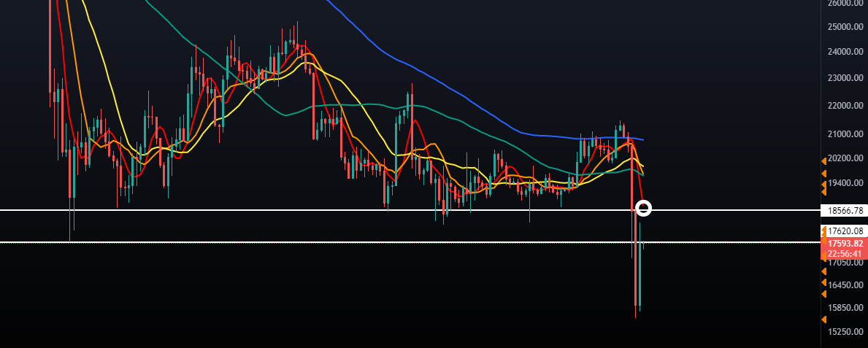Click the 25000.00 price scale label
Image resolution: width=868 pixels, height=348 pixels.
click(845, 26)
